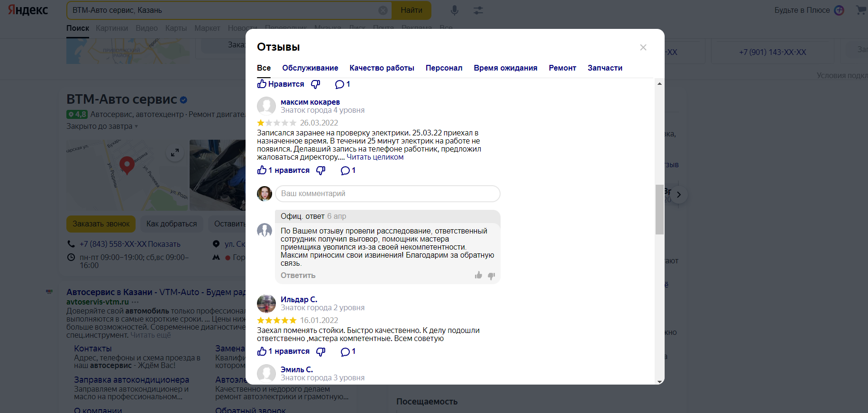Open Картинки search section
The height and width of the screenshot is (413, 868).
click(112, 28)
